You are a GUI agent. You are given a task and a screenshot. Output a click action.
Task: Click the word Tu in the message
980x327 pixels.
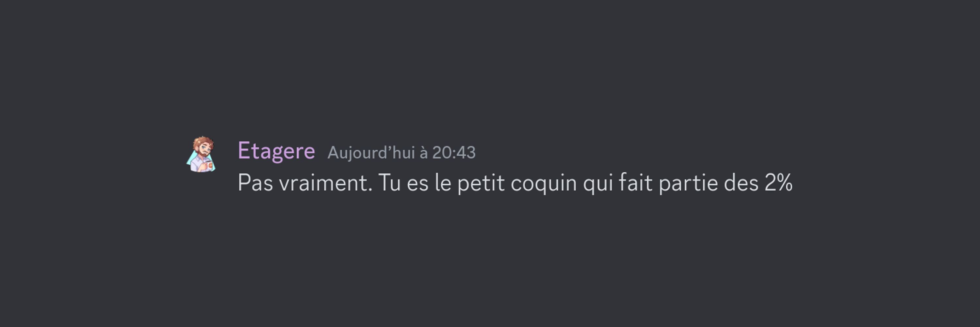tap(390, 182)
